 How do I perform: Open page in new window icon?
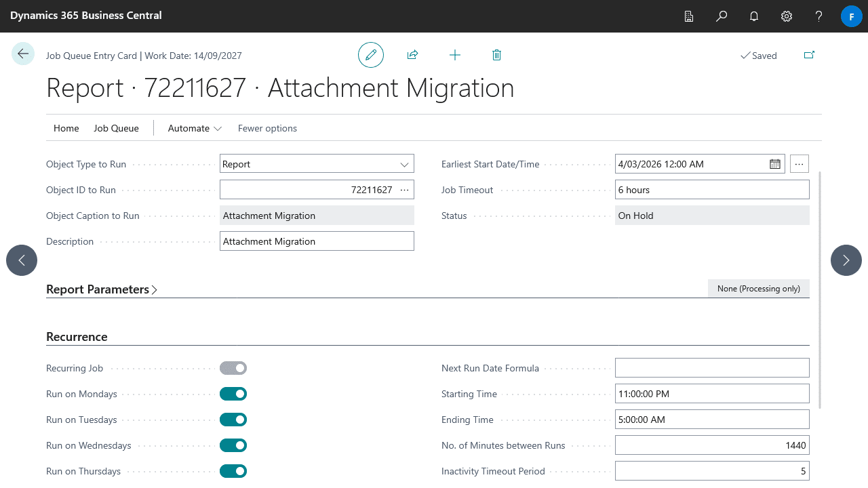click(809, 55)
